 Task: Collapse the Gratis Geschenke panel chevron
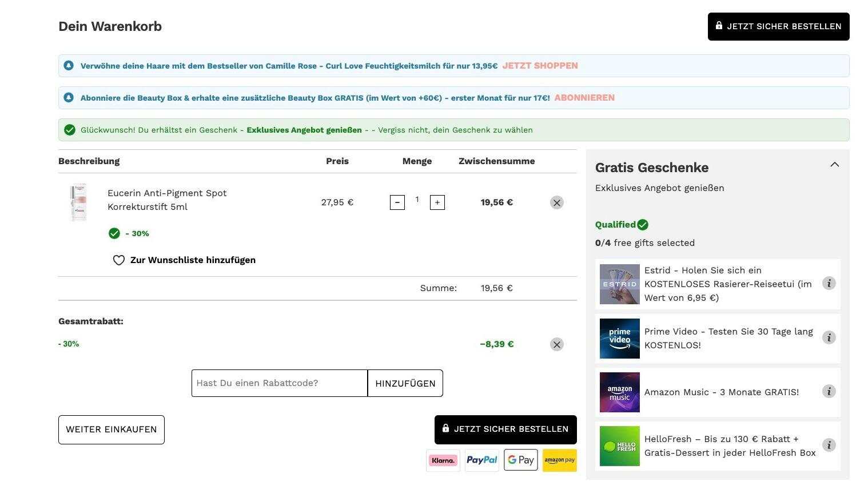pos(835,165)
